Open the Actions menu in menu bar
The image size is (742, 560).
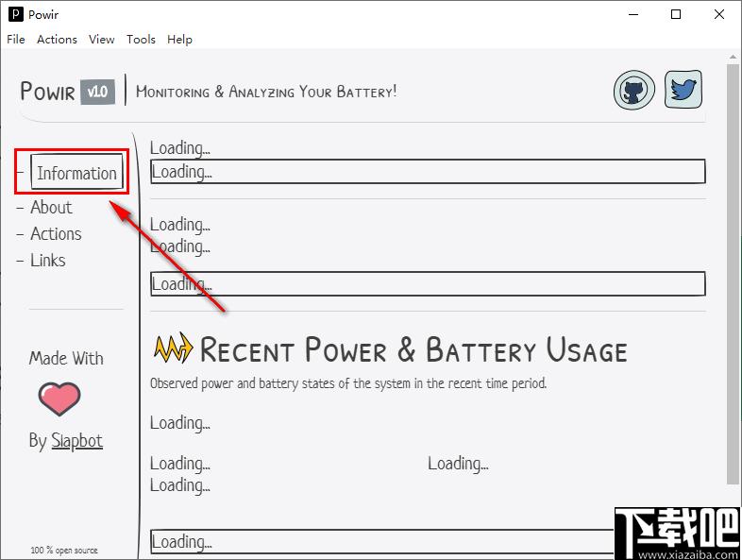57,40
